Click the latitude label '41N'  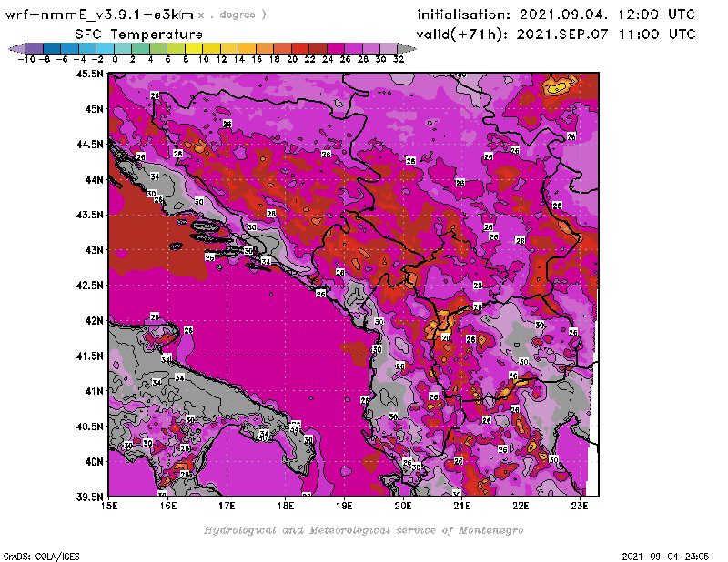[x=95, y=391]
